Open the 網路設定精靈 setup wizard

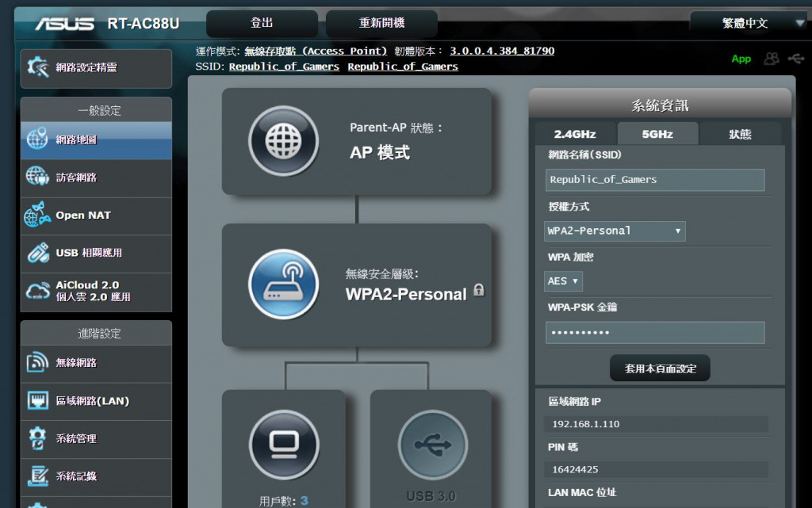[x=96, y=68]
